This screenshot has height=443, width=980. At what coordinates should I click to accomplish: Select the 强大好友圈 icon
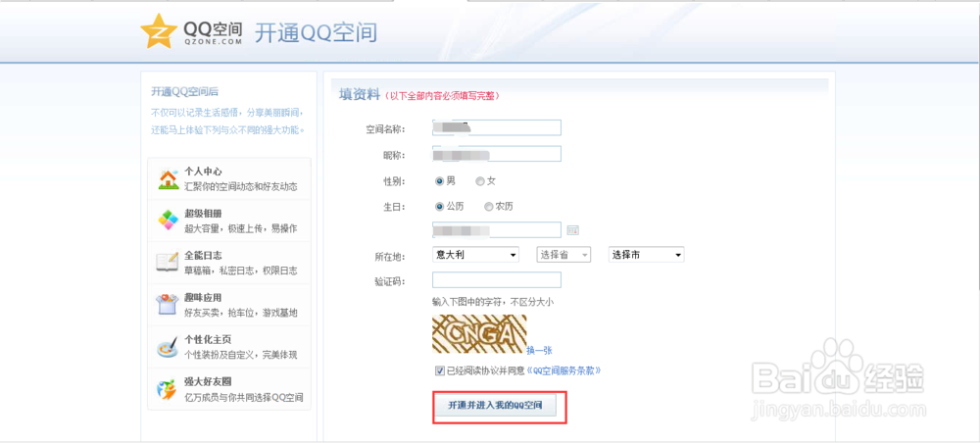tap(167, 389)
